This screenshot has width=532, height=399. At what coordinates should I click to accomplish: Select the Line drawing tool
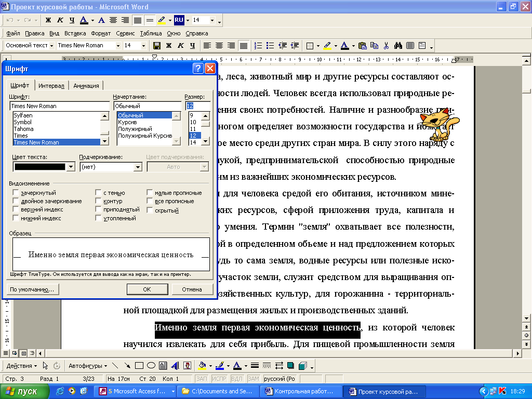115,365
